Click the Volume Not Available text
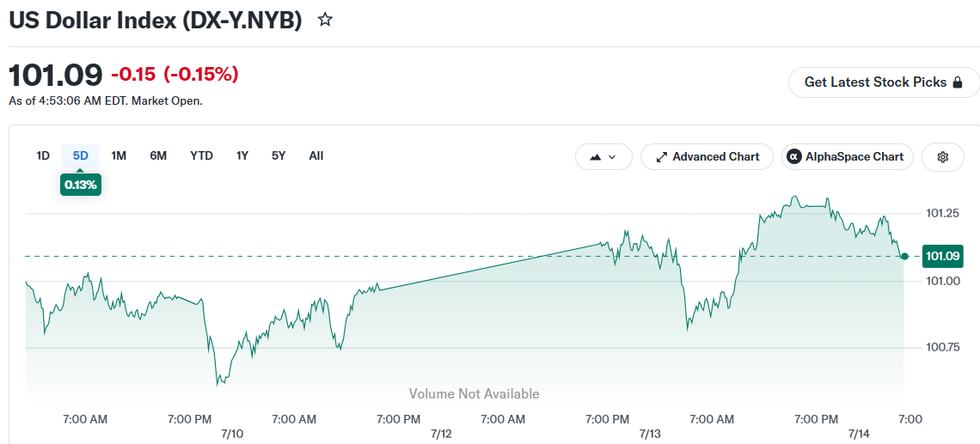Viewport: 980px width, 444px height. tap(474, 394)
